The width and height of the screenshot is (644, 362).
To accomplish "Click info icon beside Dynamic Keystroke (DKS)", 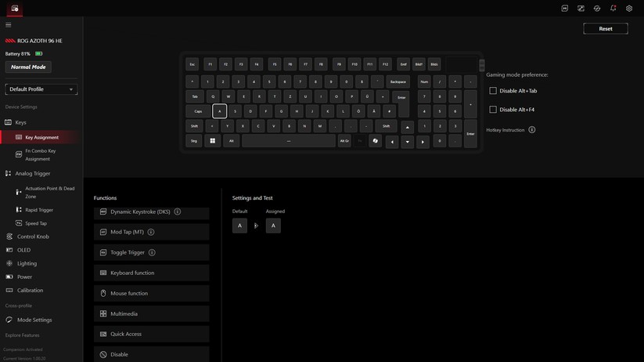I will [x=178, y=212].
